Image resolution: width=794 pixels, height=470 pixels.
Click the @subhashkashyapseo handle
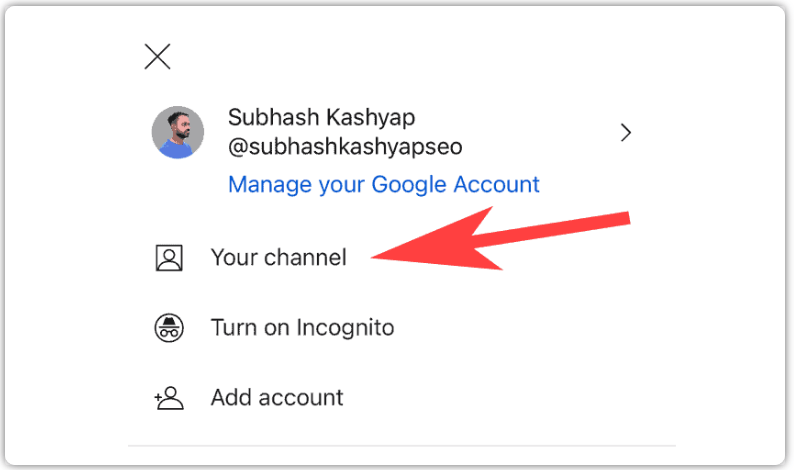coord(345,147)
